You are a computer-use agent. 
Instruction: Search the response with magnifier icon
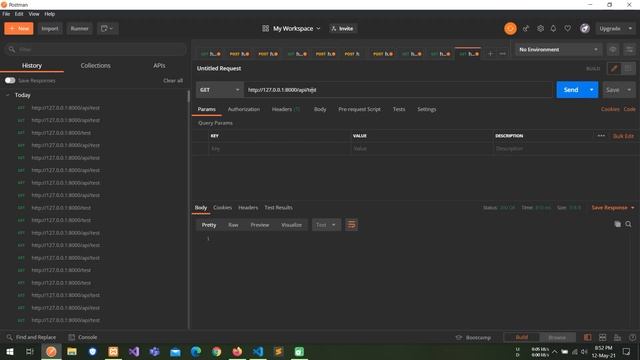pos(629,224)
